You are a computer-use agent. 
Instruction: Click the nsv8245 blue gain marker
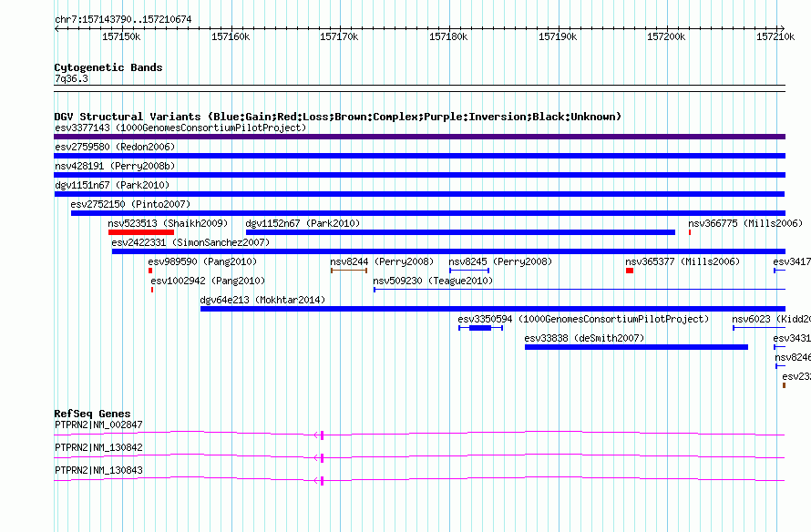click(469, 271)
